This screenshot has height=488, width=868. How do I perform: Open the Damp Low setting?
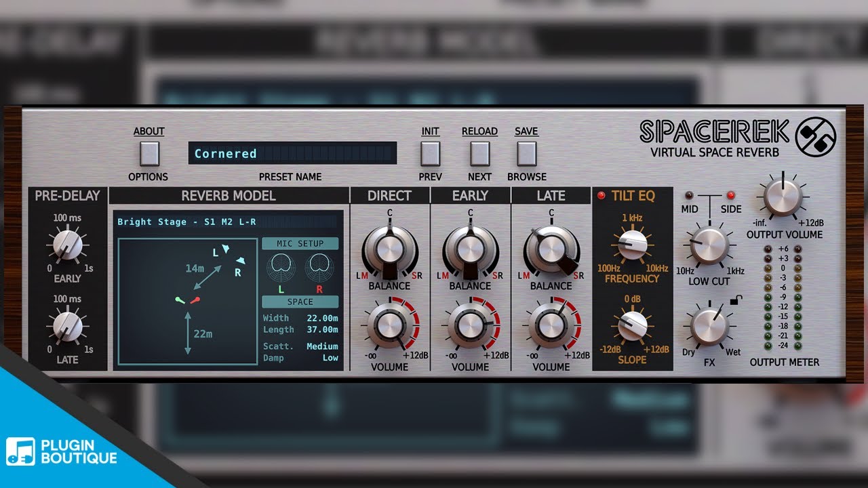330,358
